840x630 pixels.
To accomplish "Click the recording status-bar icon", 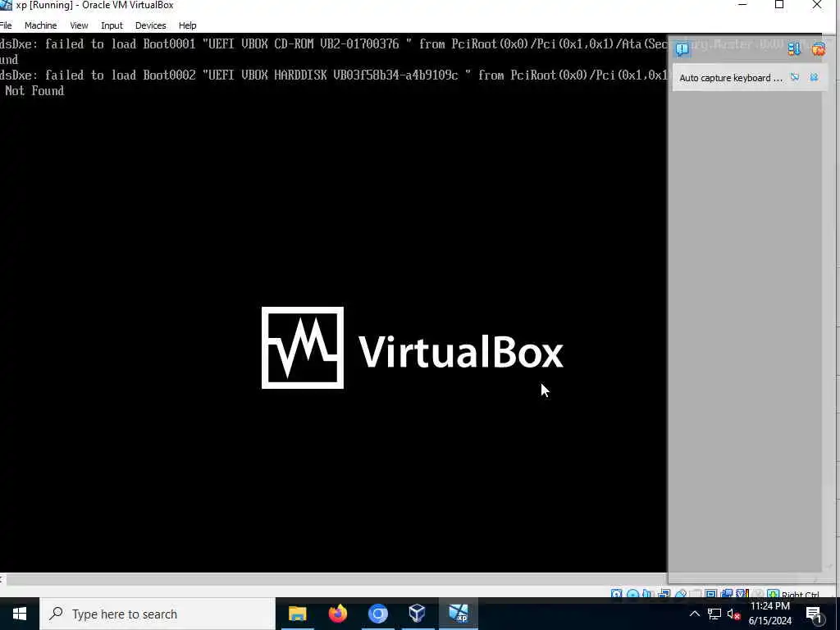I will 727,594.
